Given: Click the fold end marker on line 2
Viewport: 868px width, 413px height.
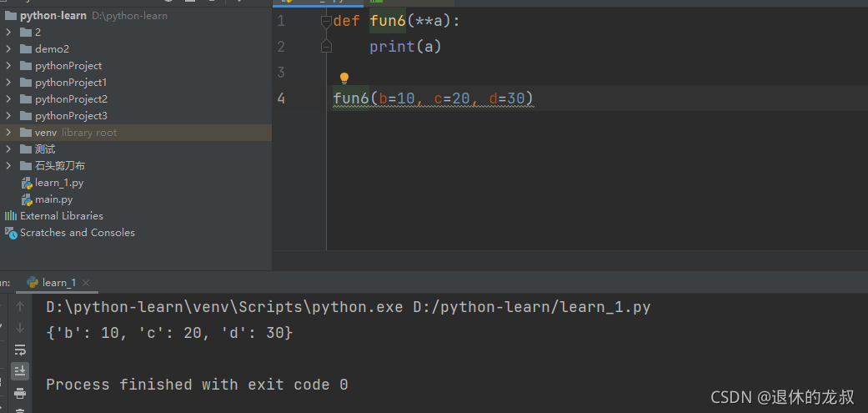Looking at the screenshot, I should point(326,47).
